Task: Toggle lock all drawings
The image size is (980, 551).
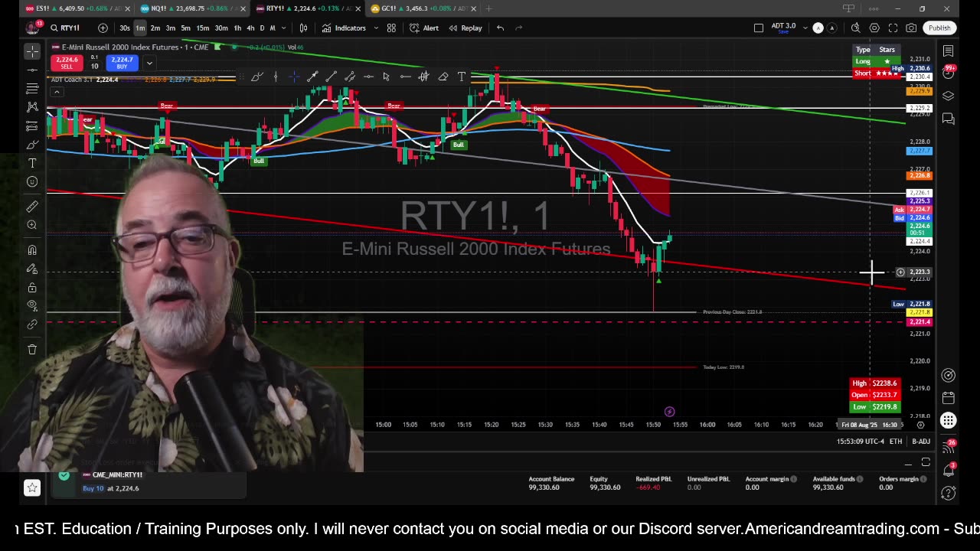Action: (x=32, y=288)
